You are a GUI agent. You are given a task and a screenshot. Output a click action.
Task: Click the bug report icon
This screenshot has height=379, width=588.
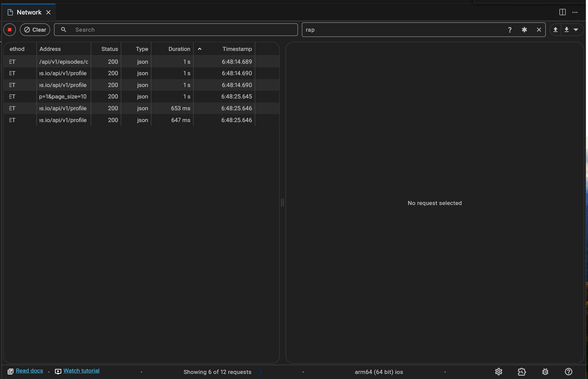[545, 372]
